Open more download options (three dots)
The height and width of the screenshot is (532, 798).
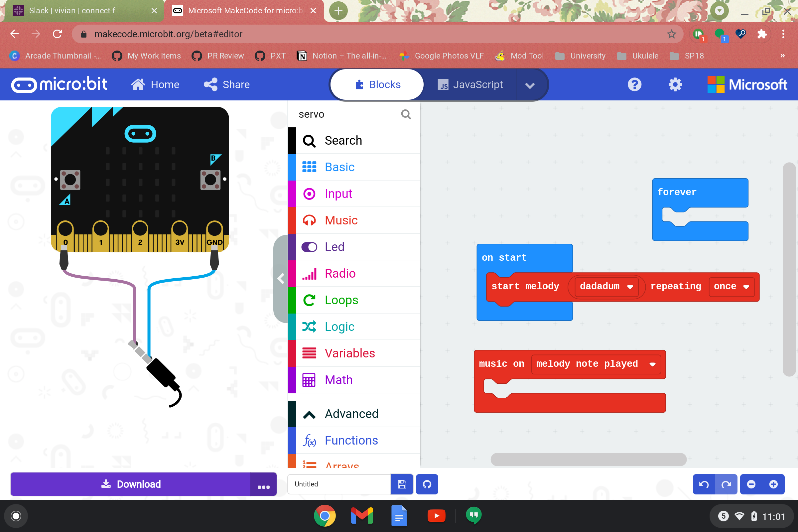(x=264, y=484)
